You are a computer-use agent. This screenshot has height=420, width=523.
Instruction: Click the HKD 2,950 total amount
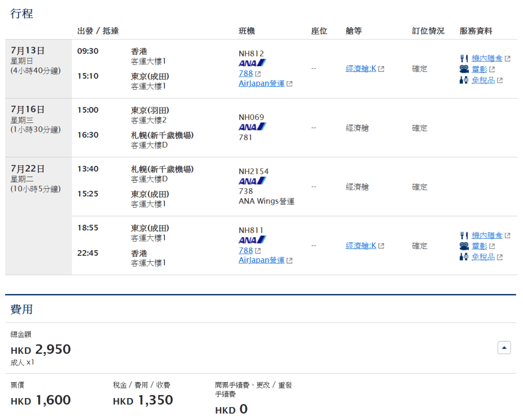[x=41, y=350]
